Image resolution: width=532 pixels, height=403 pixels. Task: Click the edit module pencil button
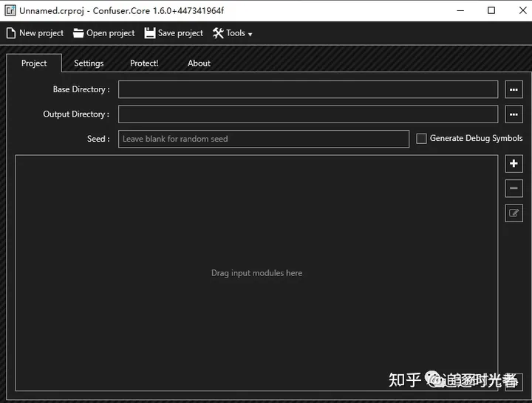[514, 213]
